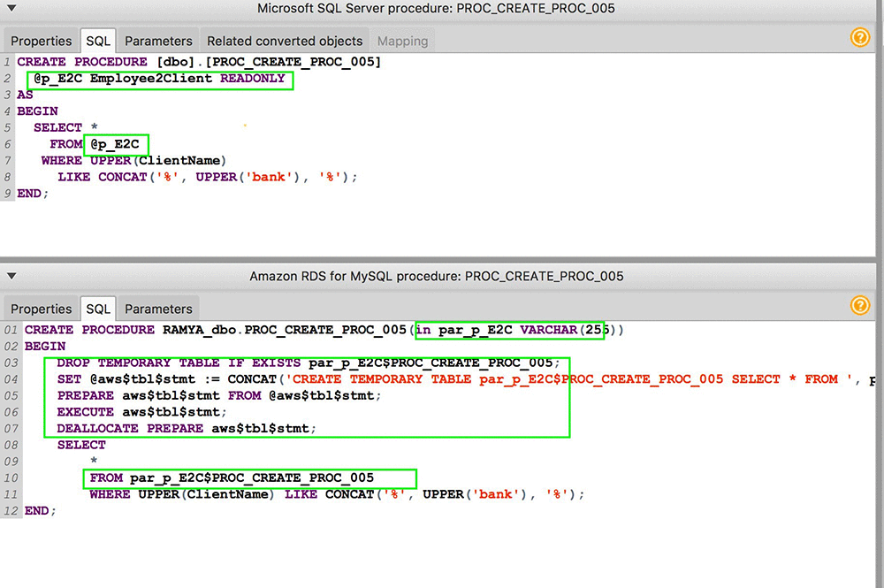The width and height of the screenshot is (884, 588).
Task: Click the FROM par_p_E2C$PROC_CREATE_PROC_005 line
Action: pos(232,478)
